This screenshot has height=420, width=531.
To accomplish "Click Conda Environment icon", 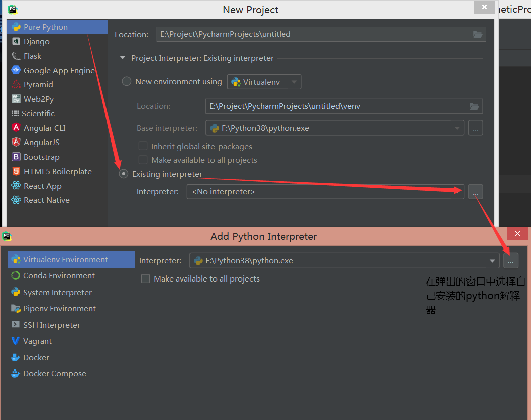I will (16, 275).
